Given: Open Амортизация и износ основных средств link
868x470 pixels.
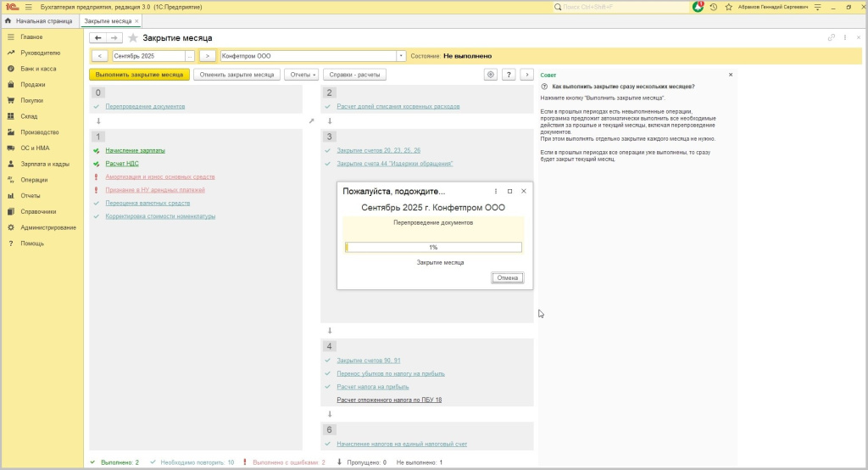Looking at the screenshot, I should pos(159,176).
